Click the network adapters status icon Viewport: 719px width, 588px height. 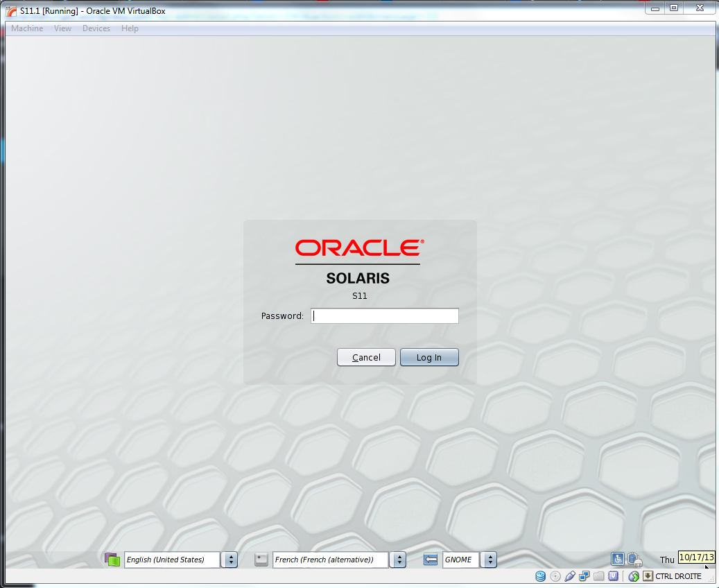tap(584, 576)
